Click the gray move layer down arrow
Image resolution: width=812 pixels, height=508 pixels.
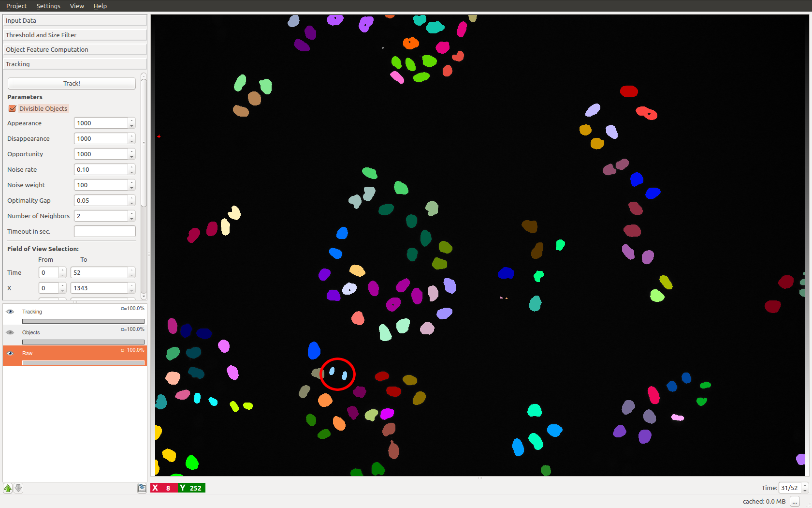click(x=18, y=488)
